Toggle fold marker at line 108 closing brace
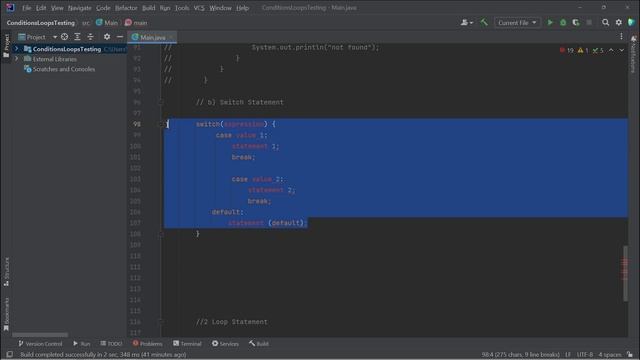Viewport: 640px width, 360px height. 161,234
